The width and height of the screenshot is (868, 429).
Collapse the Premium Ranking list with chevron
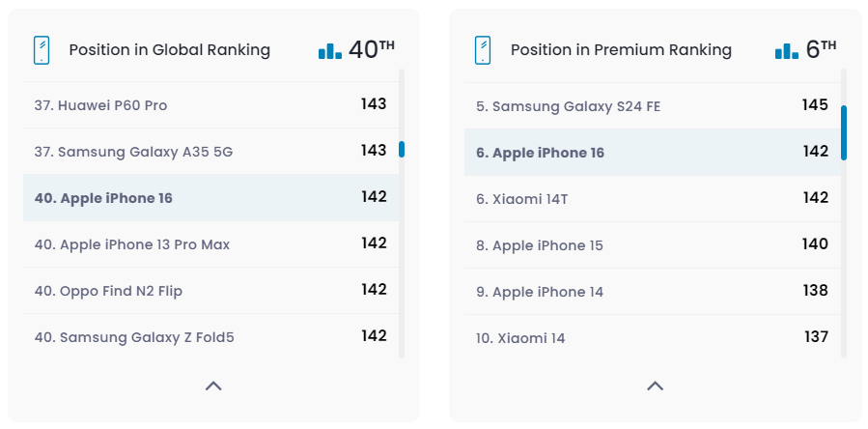[655, 386]
